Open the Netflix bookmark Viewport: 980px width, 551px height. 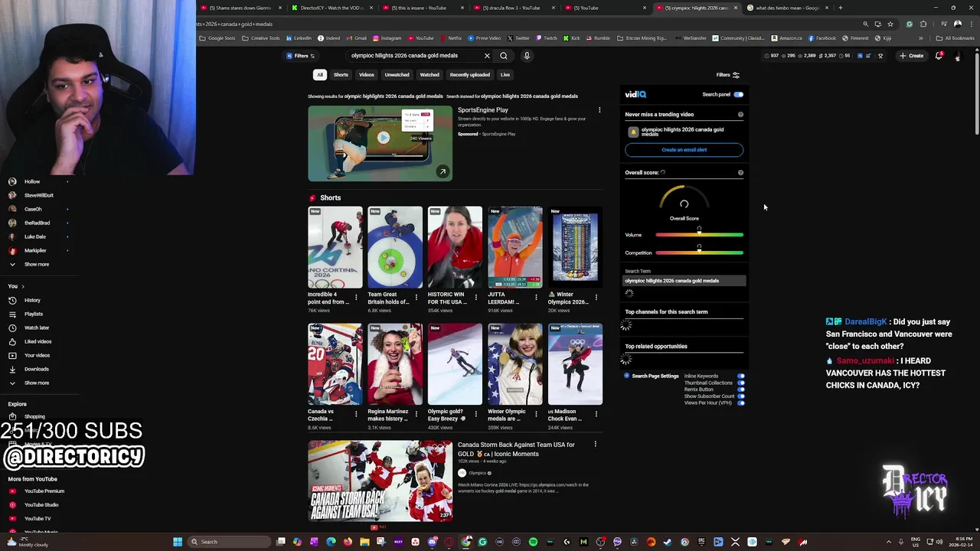(451, 38)
